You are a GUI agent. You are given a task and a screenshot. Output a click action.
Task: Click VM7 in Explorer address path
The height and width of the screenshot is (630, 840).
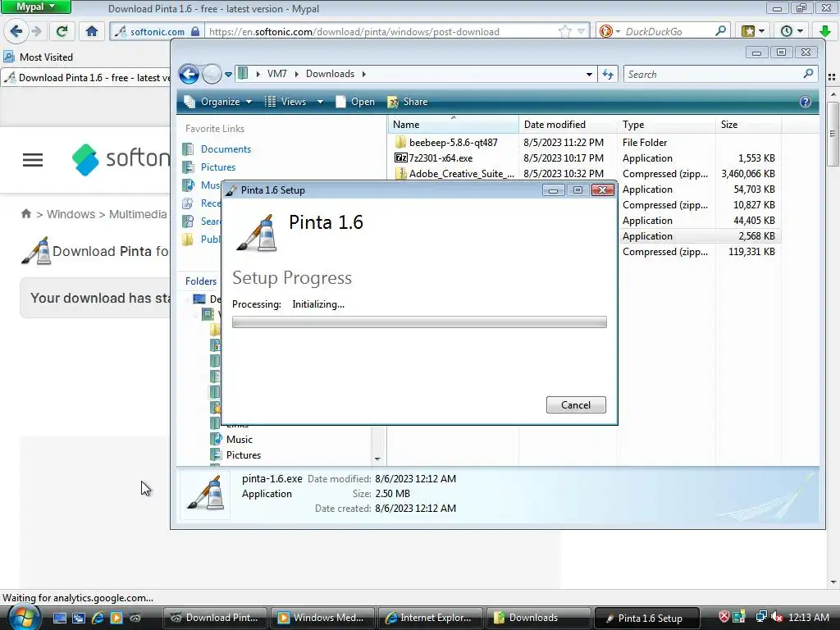[277, 74]
